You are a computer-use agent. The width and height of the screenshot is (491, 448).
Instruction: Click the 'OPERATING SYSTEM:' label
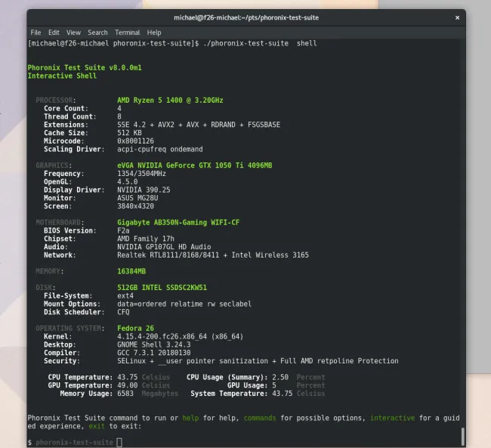tap(70, 329)
